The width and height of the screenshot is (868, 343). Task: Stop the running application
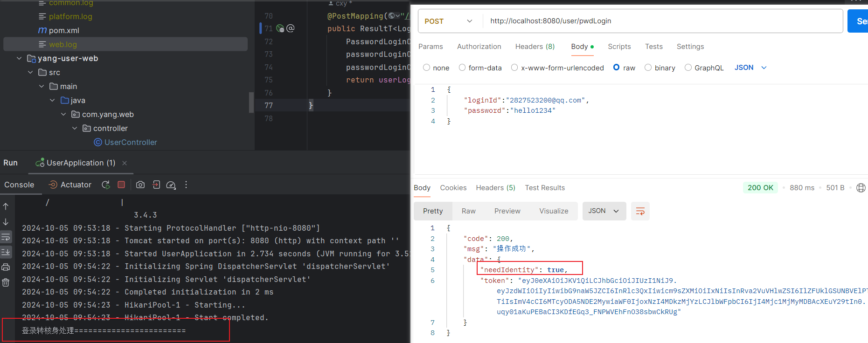(121, 185)
